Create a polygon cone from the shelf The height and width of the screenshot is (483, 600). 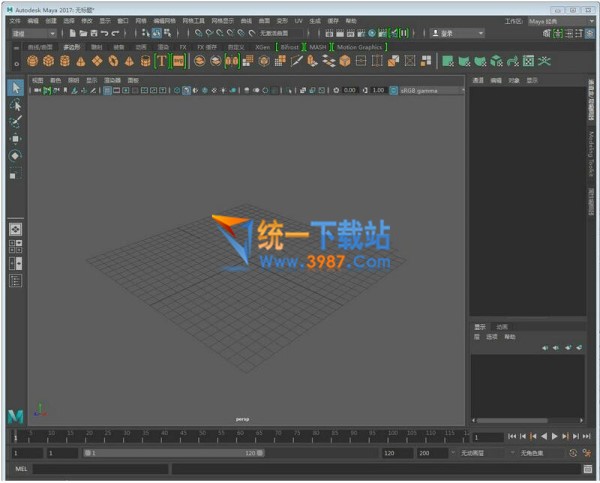[81, 61]
